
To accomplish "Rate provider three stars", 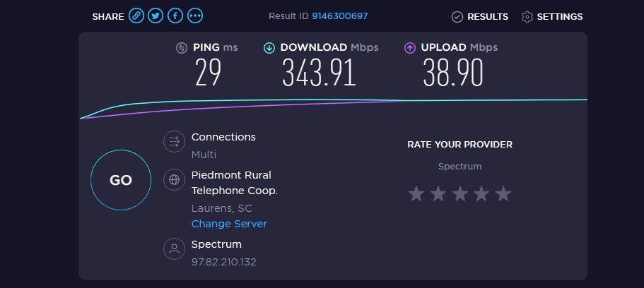I will pos(459,193).
